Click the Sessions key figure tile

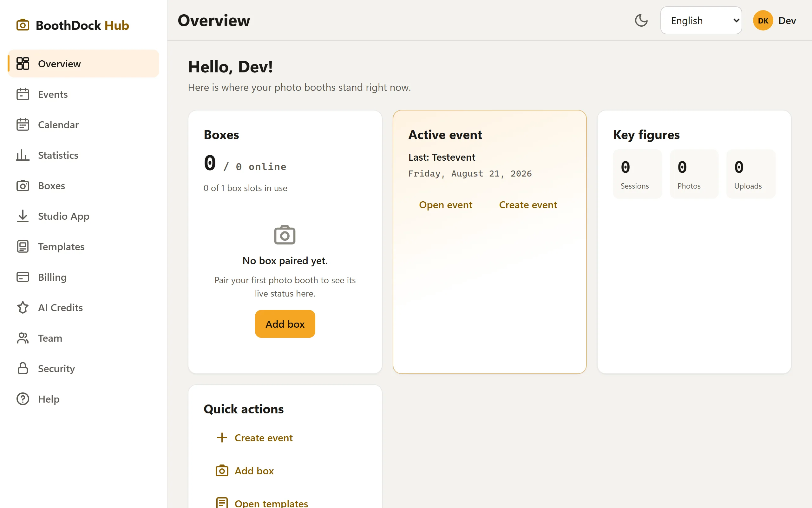point(637,174)
